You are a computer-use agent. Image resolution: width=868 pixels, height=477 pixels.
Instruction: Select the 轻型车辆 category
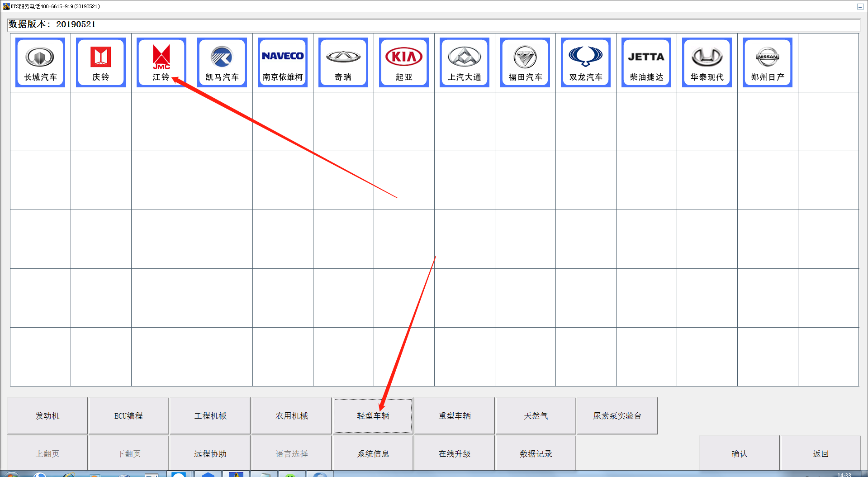pyautogui.click(x=373, y=416)
